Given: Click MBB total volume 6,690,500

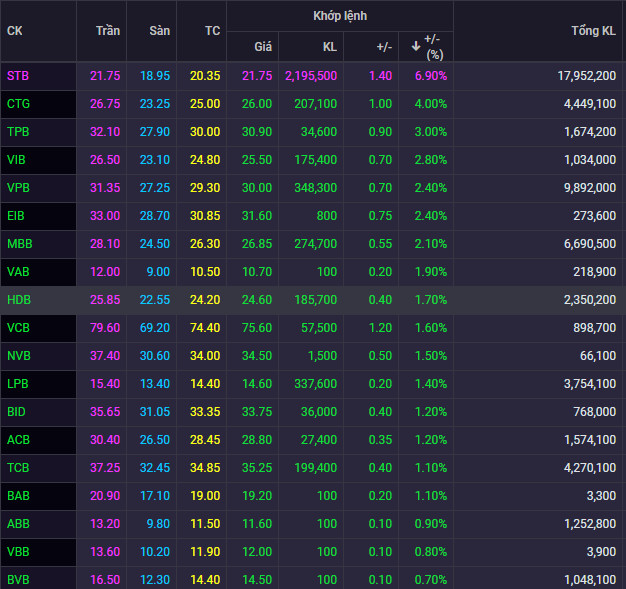Looking at the screenshot, I should pyautogui.click(x=590, y=244).
